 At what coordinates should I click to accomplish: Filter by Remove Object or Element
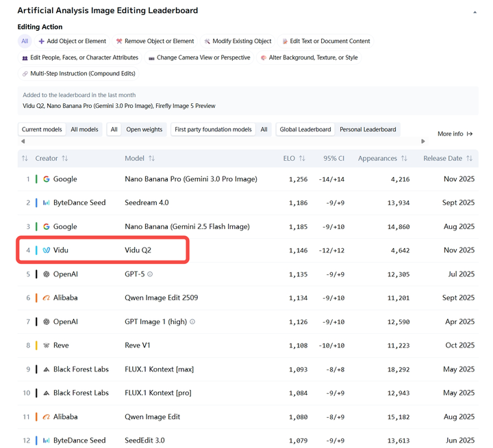pos(155,41)
